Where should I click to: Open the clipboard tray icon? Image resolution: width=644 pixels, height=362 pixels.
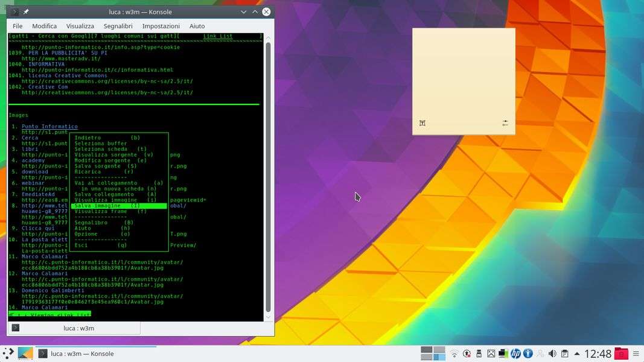(x=564, y=354)
